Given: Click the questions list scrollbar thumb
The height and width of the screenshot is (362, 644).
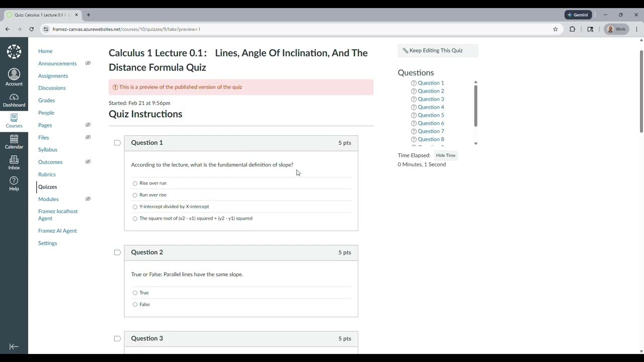Looking at the screenshot, I should (475, 106).
